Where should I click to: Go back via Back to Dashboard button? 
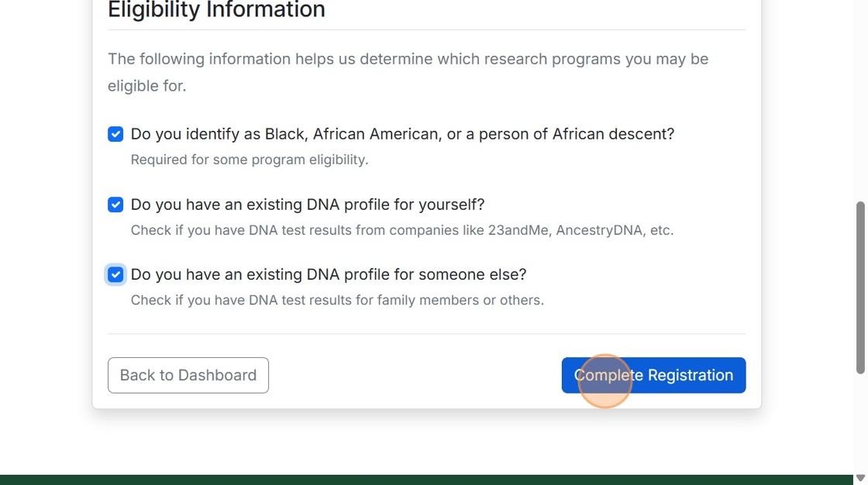pos(188,375)
